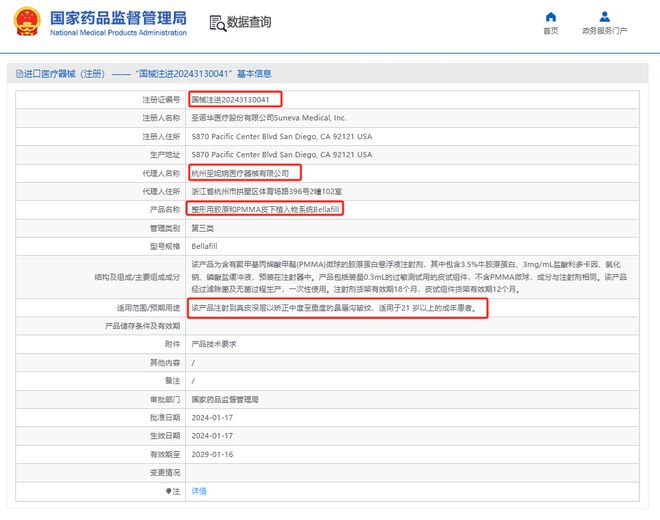
Task: Click the 生产地址 address value
Action: (x=282, y=155)
